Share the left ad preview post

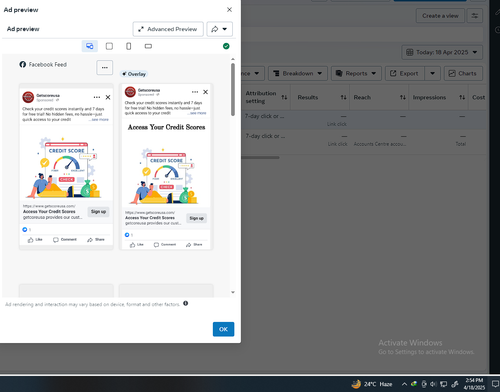click(96, 240)
